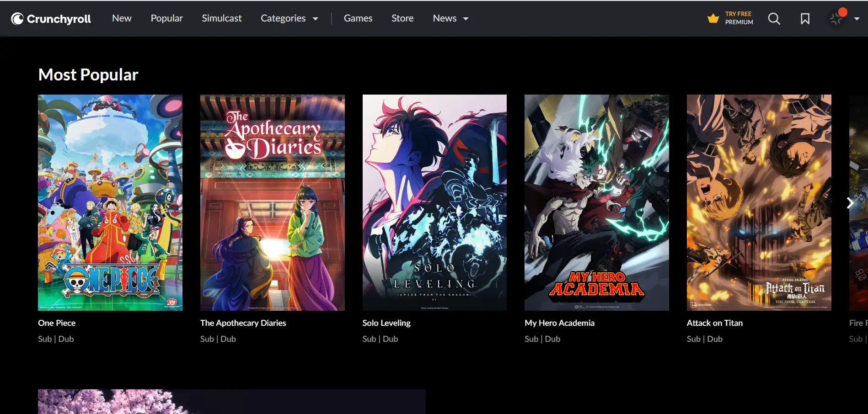
Task: Expand the News dropdown
Action: (451, 18)
